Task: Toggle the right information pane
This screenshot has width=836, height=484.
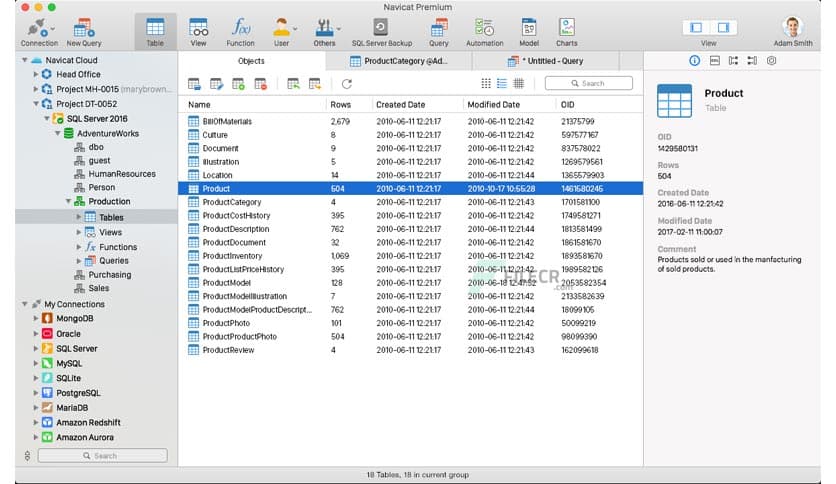Action: tap(724, 27)
